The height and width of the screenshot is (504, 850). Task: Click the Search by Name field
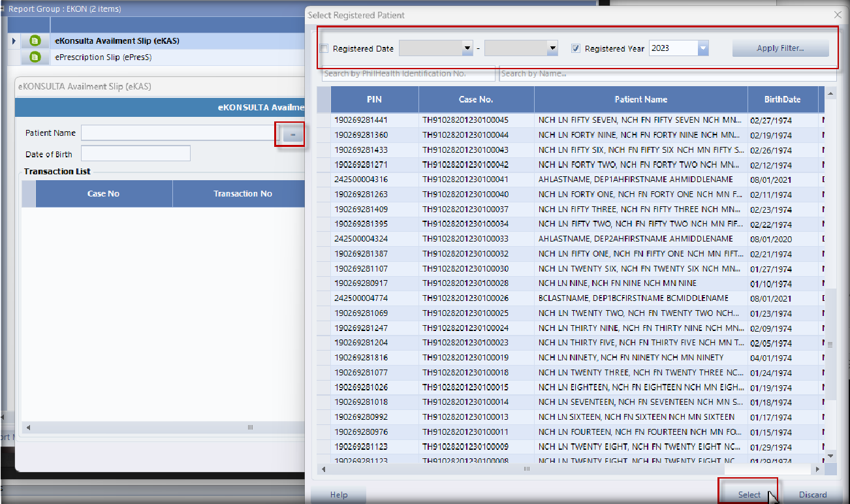pos(667,74)
